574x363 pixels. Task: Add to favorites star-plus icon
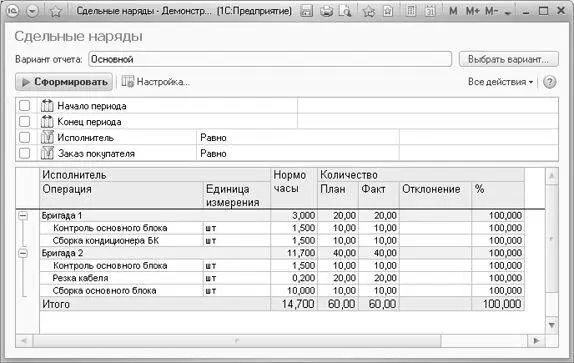point(369,11)
